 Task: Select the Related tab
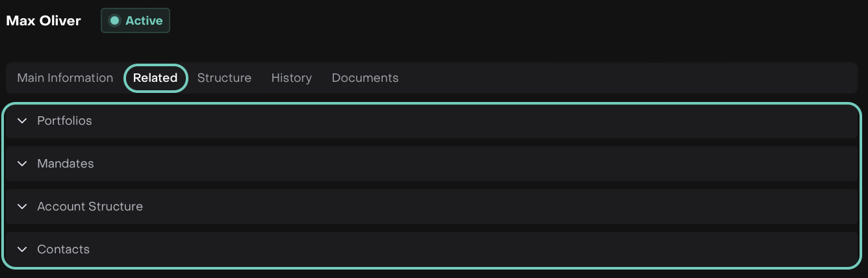pyautogui.click(x=155, y=78)
